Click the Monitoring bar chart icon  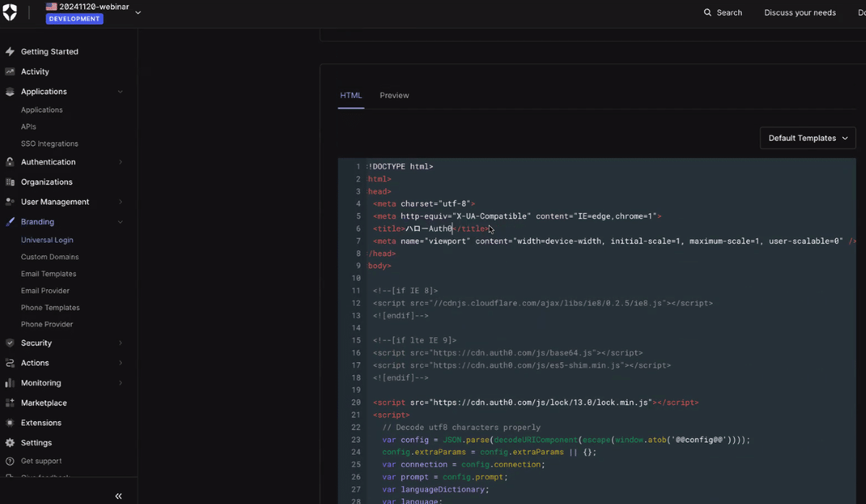[10, 383]
